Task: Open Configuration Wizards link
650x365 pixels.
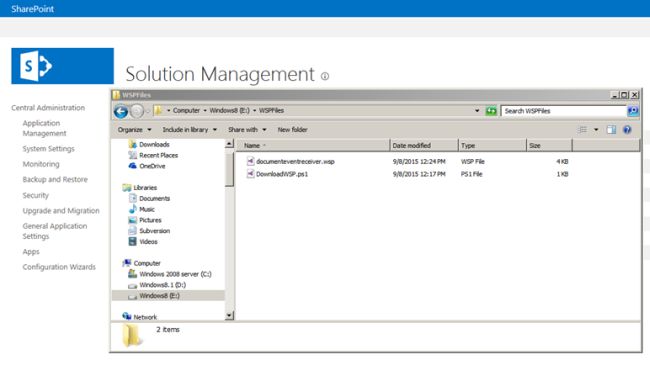Action: pyautogui.click(x=59, y=267)
